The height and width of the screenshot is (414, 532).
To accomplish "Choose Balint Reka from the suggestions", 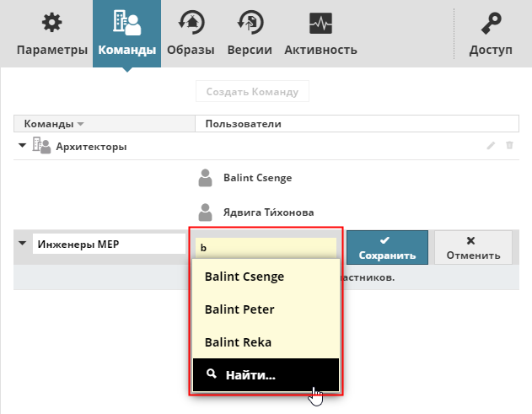I will click(x=266, y=342).
